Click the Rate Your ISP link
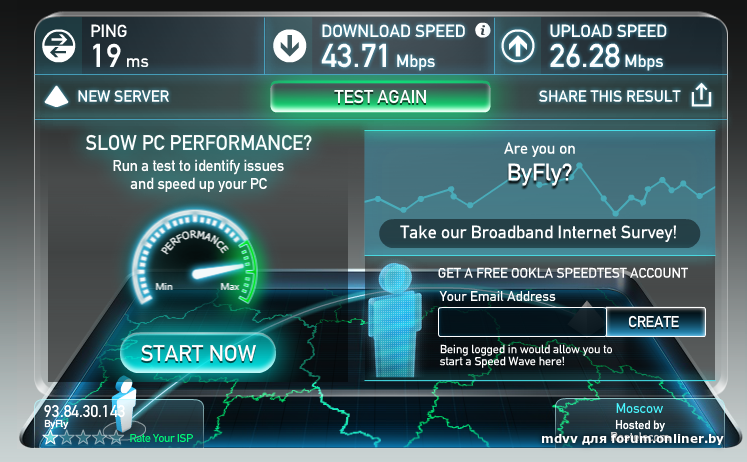Image resolution: width=747 pixels, height=462 pixels. click(161, 438)
